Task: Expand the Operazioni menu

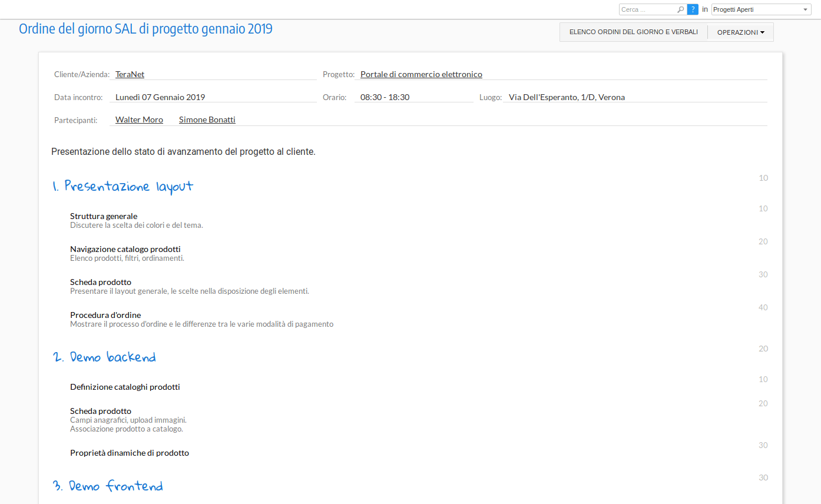Action: coord(740,32)
